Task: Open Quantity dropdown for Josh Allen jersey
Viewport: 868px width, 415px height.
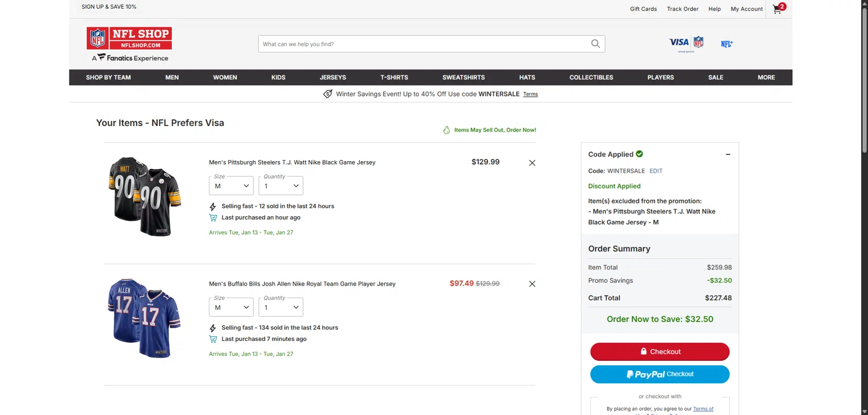Action: pos(281,307)
